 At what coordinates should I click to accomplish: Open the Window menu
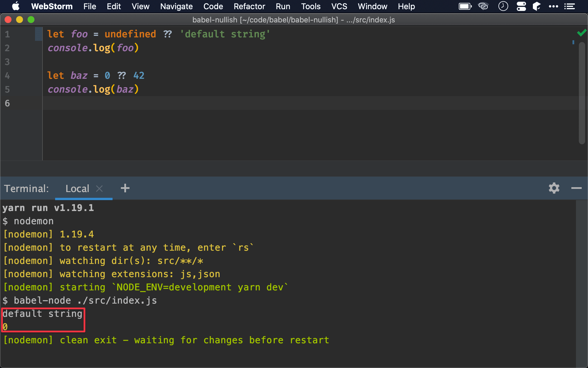coord(372,6)
